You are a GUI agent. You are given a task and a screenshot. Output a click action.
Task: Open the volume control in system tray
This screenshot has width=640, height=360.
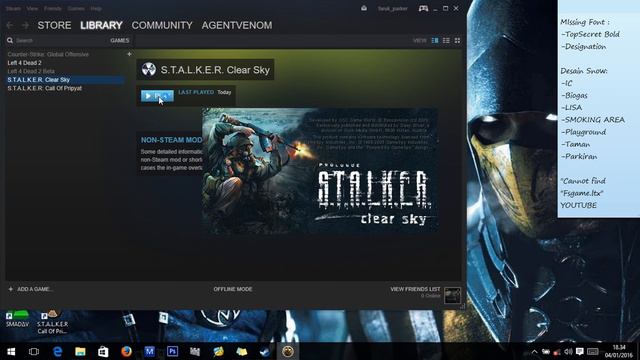568,351
